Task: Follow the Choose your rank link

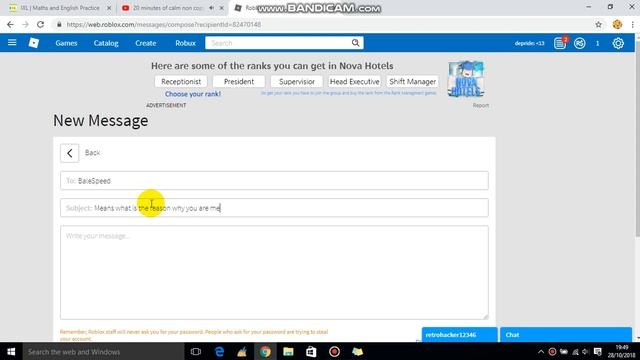Action: [193, 94]
